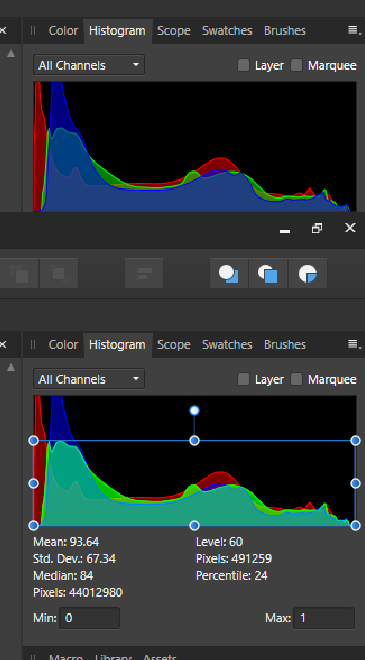This screenshot has width=365, height=660.
Task: Open the Swatches tab in upper panel
Action: (227, 31)
